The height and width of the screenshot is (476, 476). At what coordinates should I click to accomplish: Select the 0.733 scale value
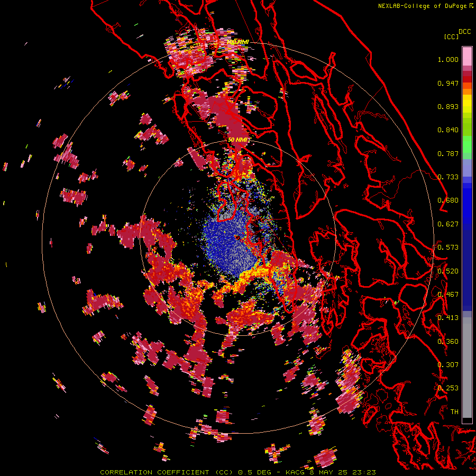448,177
